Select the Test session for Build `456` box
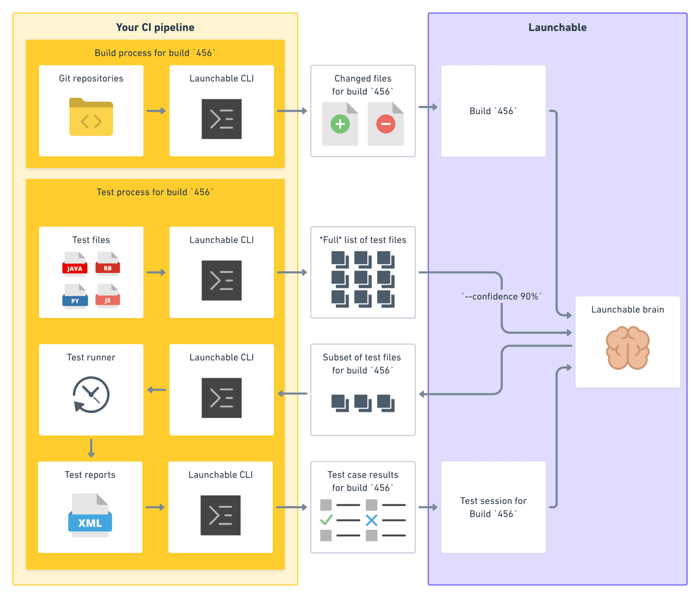The width and height of the screenshot is (700, 598). (493, 507)
